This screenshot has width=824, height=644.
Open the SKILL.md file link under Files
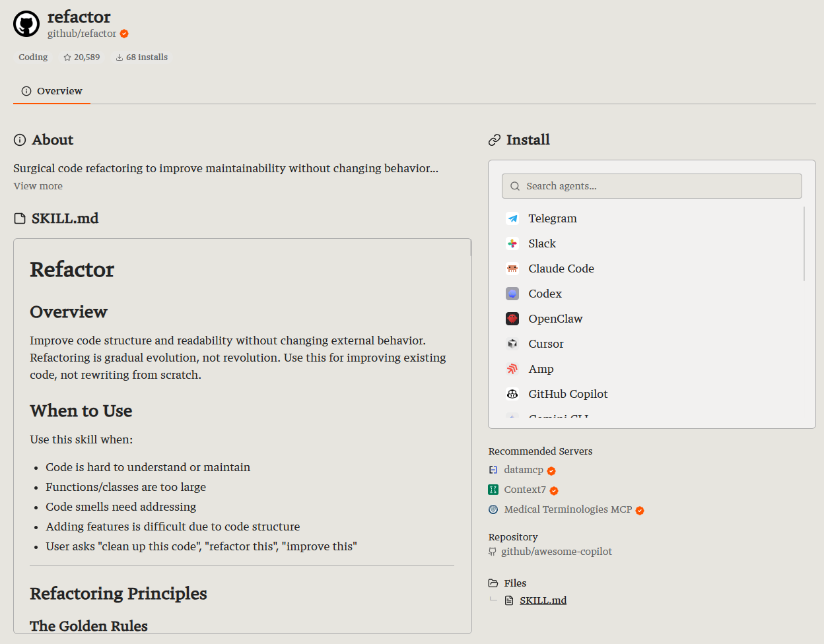(543, 600)
